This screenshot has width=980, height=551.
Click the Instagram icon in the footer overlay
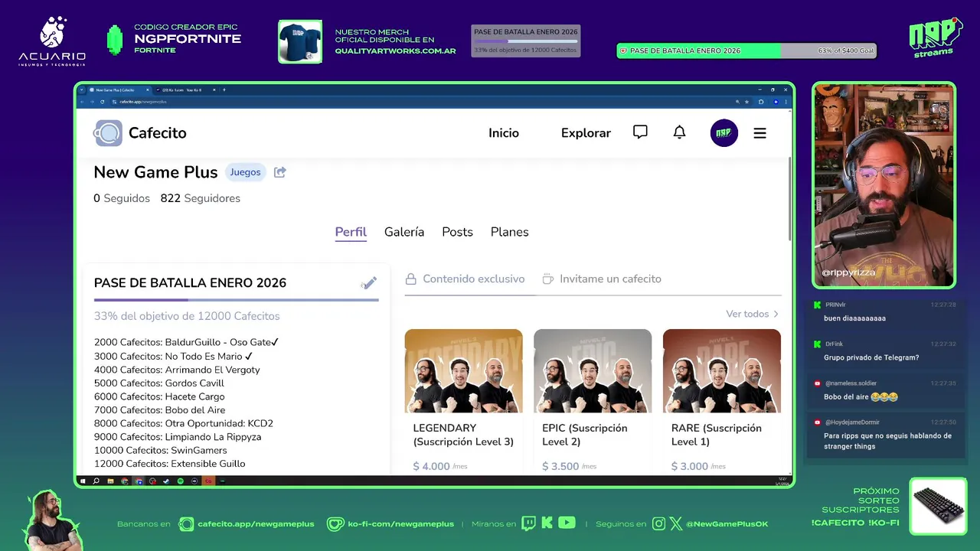tap(658, 523)
